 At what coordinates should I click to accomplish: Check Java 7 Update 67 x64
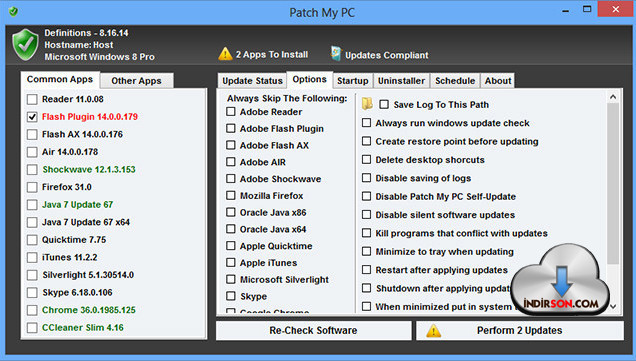32,222
